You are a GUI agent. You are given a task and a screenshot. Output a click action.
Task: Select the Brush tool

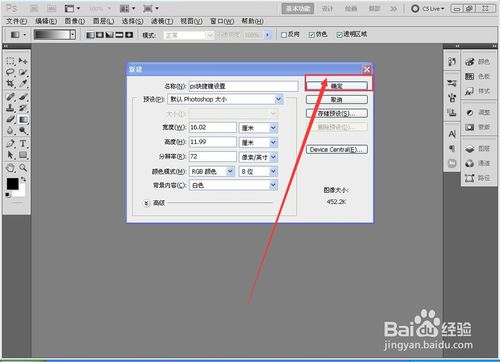pos(23,97)
